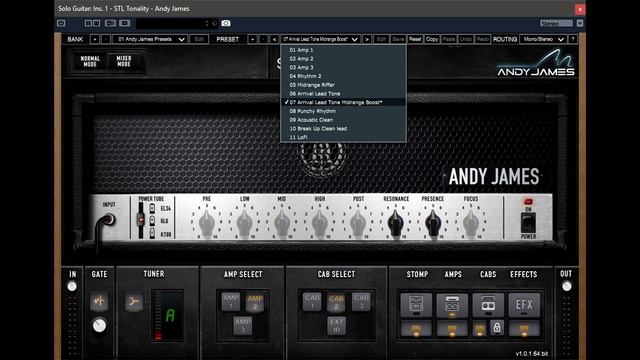Click the Preset plus button
Screen dimensions: 640x360
point(253,39)
